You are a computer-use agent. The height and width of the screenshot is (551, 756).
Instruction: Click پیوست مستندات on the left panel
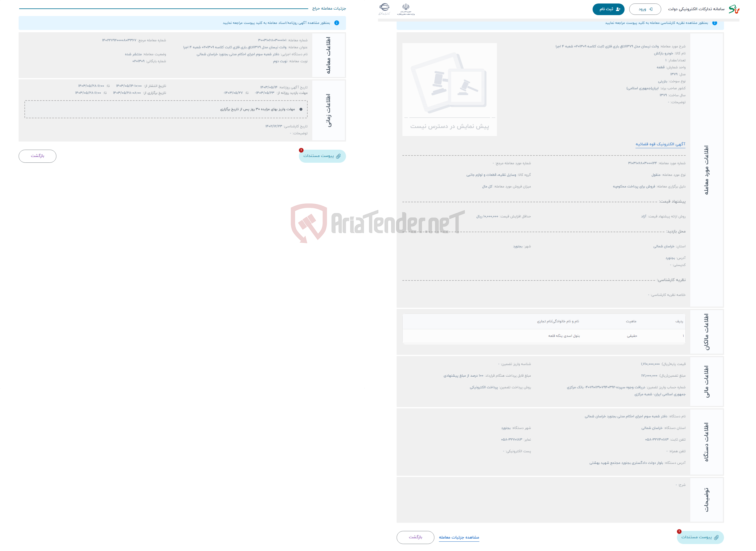[x=322, y=156]
